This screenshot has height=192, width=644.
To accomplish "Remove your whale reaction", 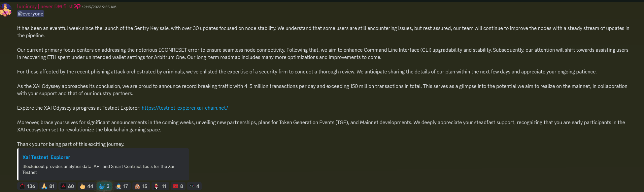I will [x=104, y=186].
